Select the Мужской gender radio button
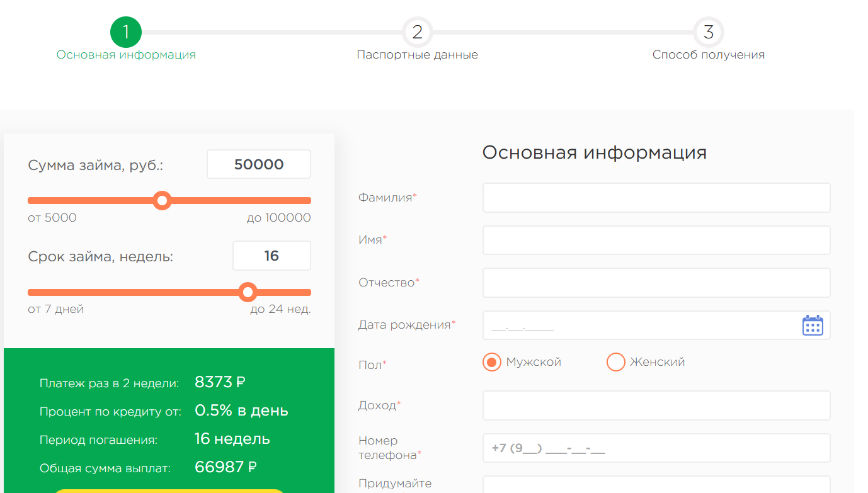The height and width of the screenshot is (493, 868). coord(491,362)
